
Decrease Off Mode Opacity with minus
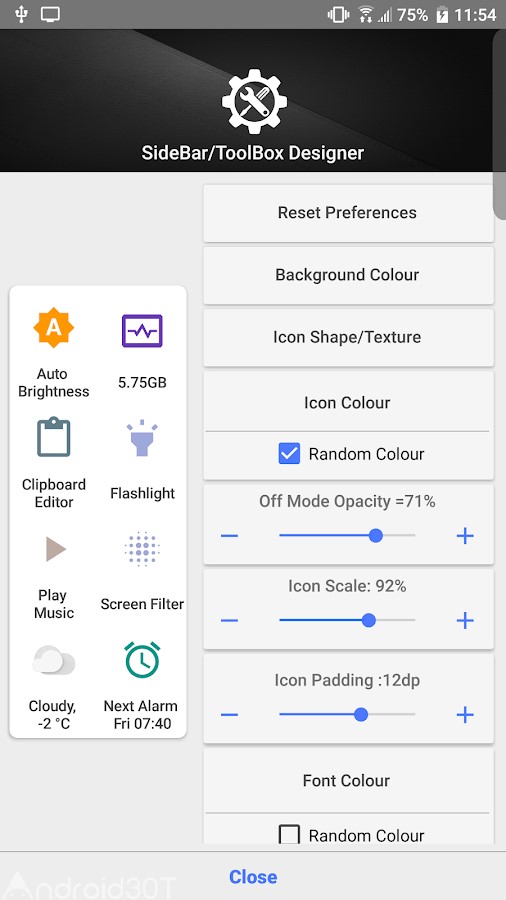(229, 536)
